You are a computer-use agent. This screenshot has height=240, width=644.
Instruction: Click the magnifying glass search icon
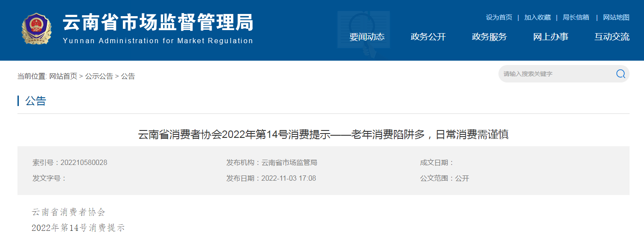[x=620, y=74]
